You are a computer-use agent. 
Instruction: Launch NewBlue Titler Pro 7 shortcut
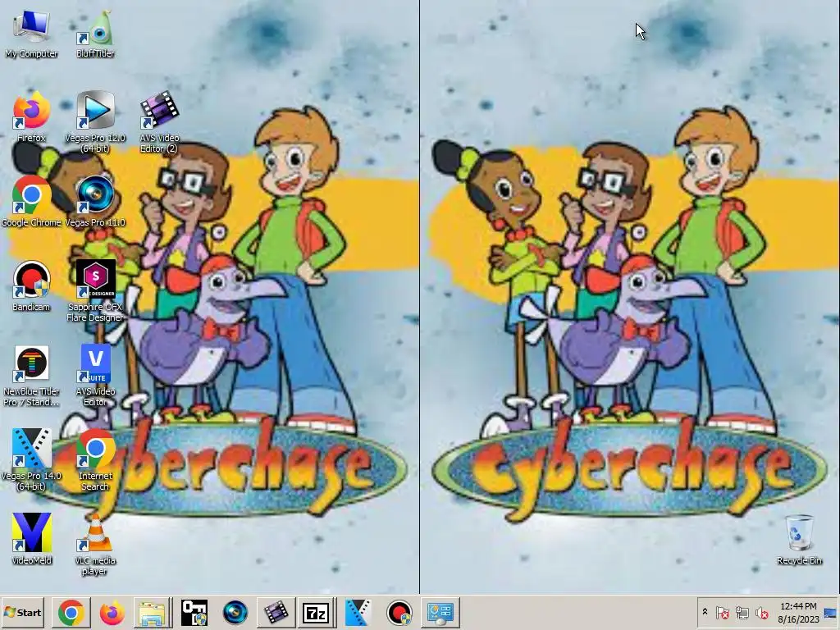pos(31,376)
